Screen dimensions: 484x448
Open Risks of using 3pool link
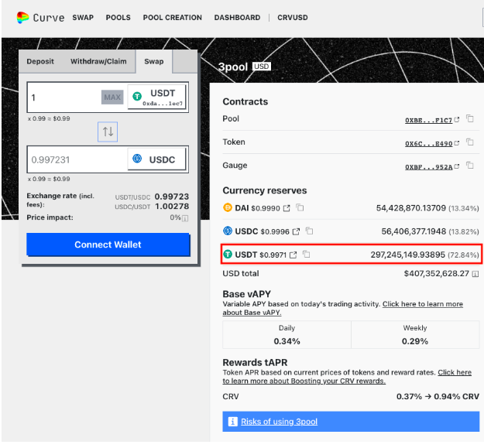coord(279,422)
